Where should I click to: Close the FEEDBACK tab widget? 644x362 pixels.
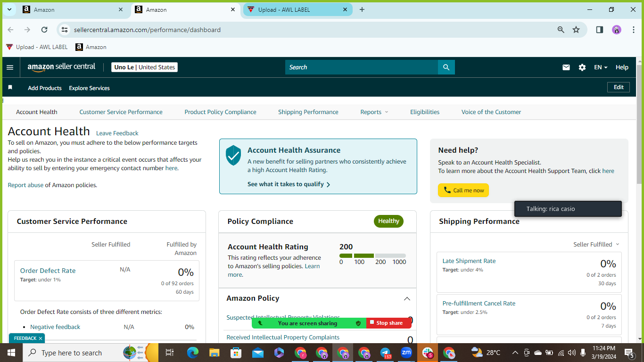pos(41,338)
